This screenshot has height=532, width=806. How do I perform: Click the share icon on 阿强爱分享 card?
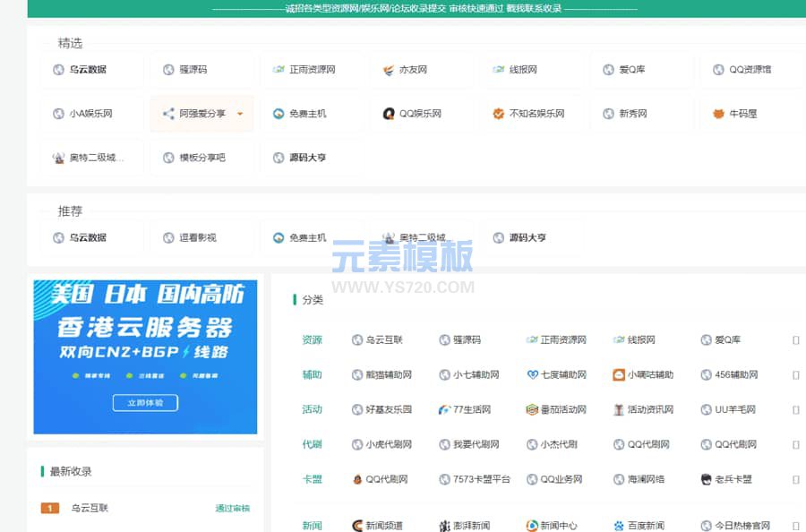point(168,114)
